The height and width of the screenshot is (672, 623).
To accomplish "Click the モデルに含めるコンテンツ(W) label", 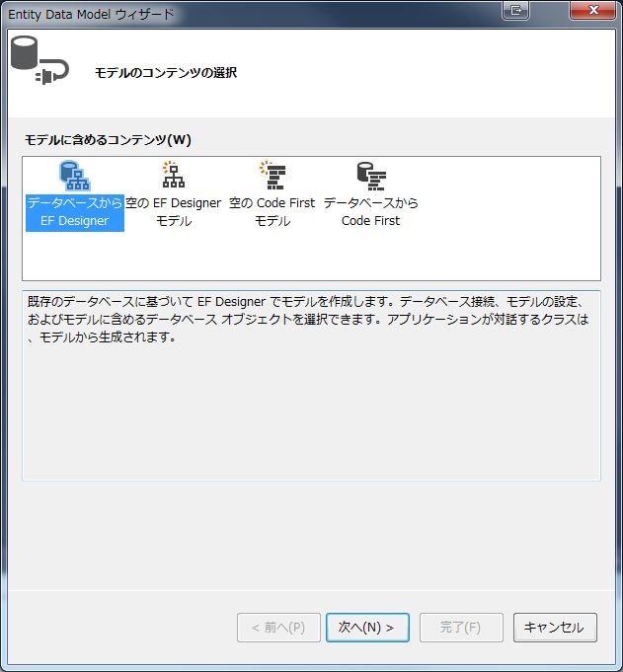I will 108,140.
